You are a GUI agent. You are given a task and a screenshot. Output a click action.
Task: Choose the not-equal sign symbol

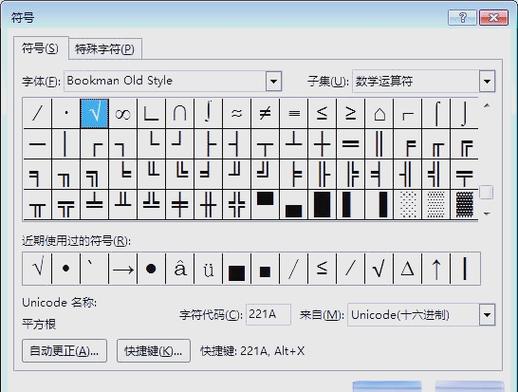(x=265, y=114)
